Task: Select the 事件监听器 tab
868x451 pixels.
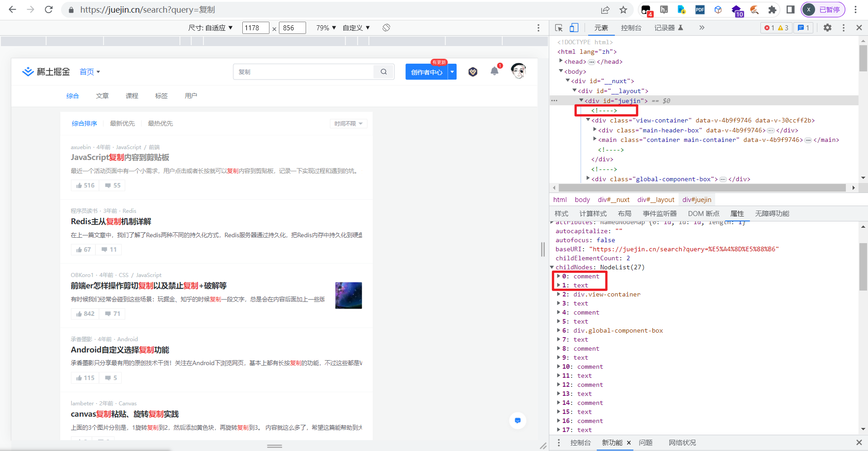Action: (660, 213)
